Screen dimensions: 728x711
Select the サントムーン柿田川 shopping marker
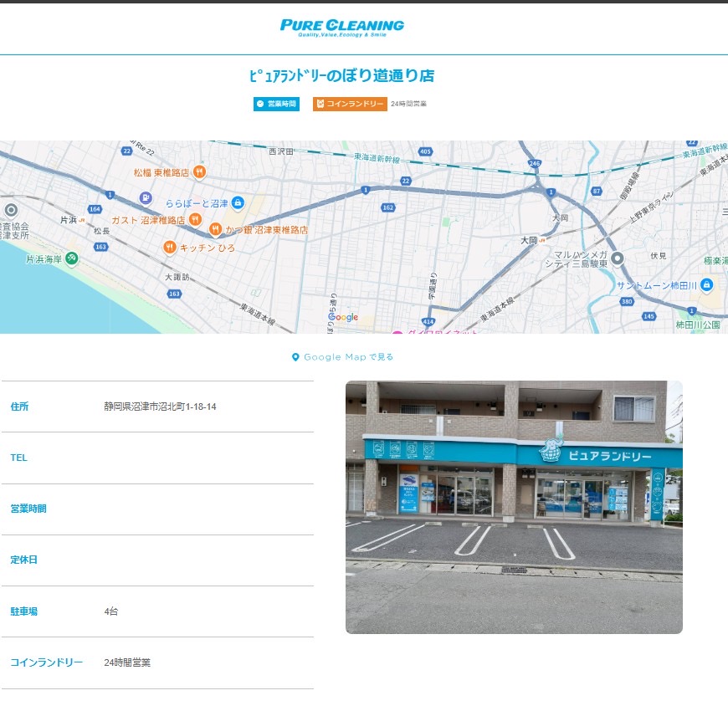pyautogui.click(x=706, y=284)
